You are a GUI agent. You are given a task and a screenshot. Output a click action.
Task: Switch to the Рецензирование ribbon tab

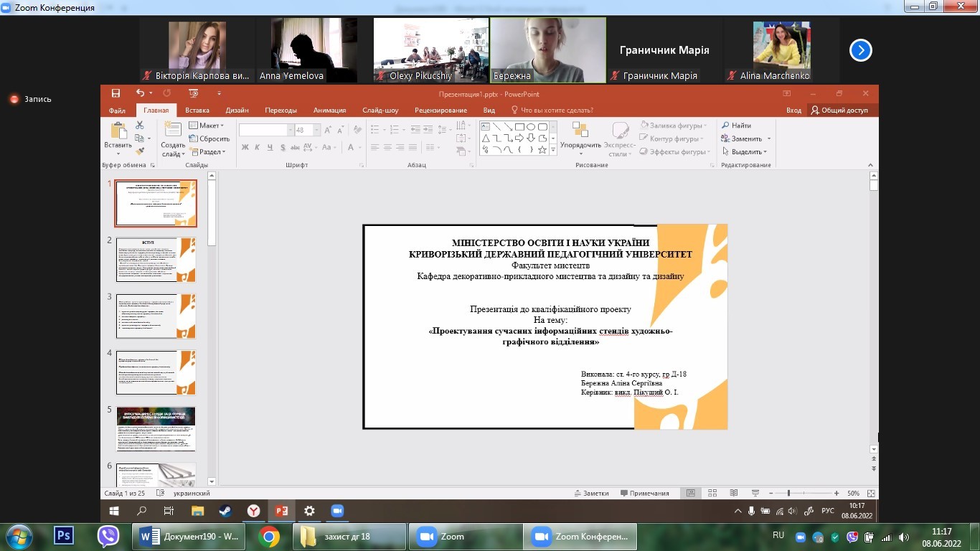pos(442,110)
